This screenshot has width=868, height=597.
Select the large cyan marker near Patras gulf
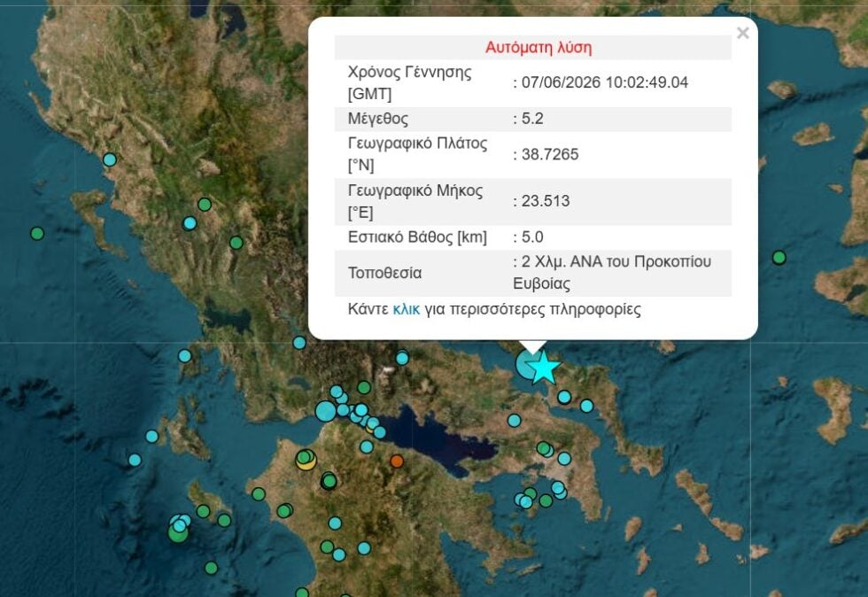coord(326,412)
